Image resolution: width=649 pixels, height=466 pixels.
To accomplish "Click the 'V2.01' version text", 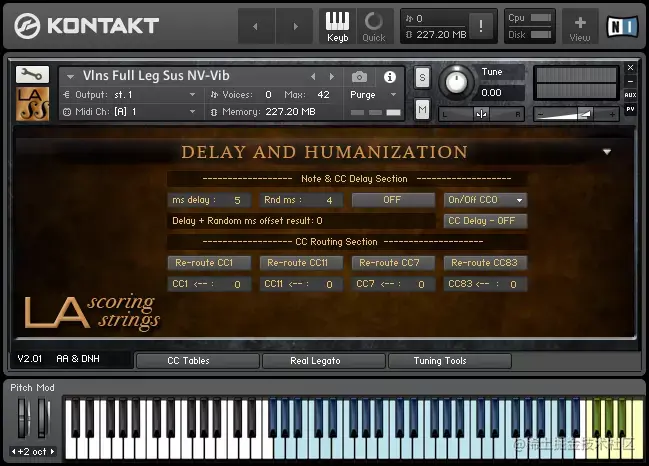I will pos(29,359).
